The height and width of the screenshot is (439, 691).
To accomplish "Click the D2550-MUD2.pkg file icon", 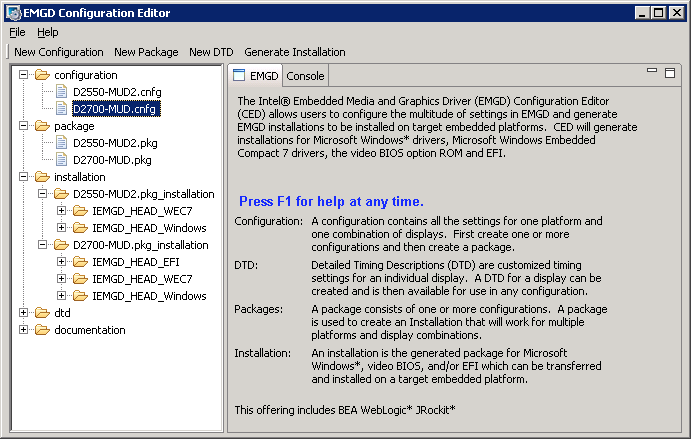I will [x=61, y=143].
